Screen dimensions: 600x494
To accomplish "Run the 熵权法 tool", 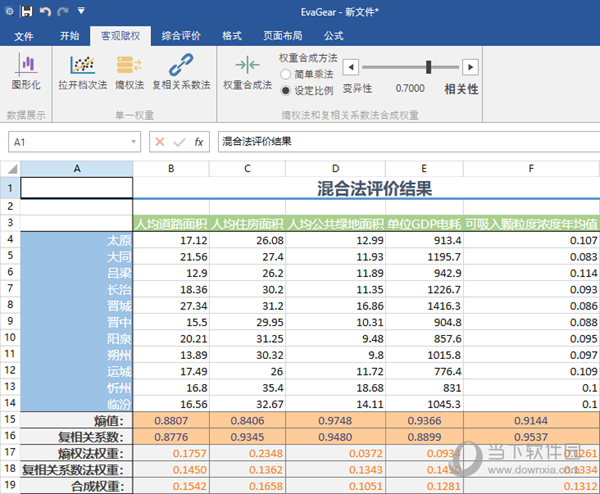I will 129,72.
